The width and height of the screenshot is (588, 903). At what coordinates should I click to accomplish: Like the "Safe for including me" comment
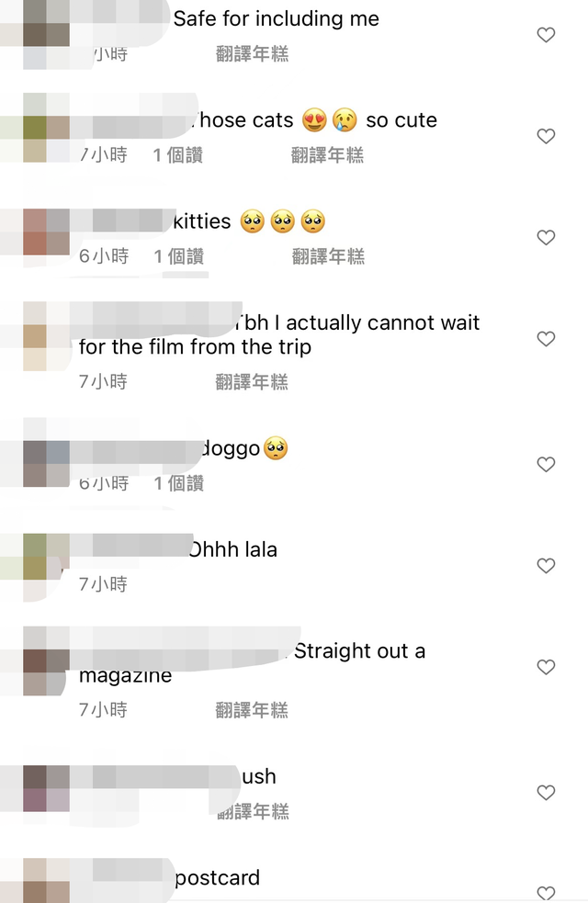(546, 35)
